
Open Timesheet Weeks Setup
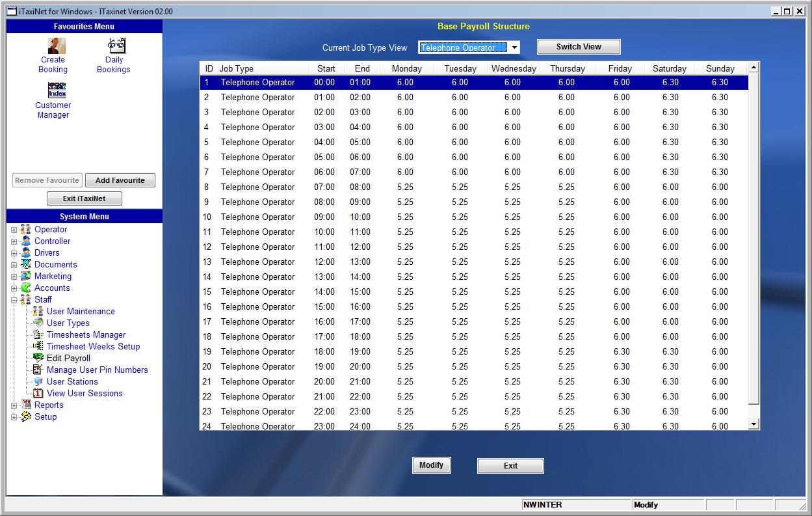(93, 347)
